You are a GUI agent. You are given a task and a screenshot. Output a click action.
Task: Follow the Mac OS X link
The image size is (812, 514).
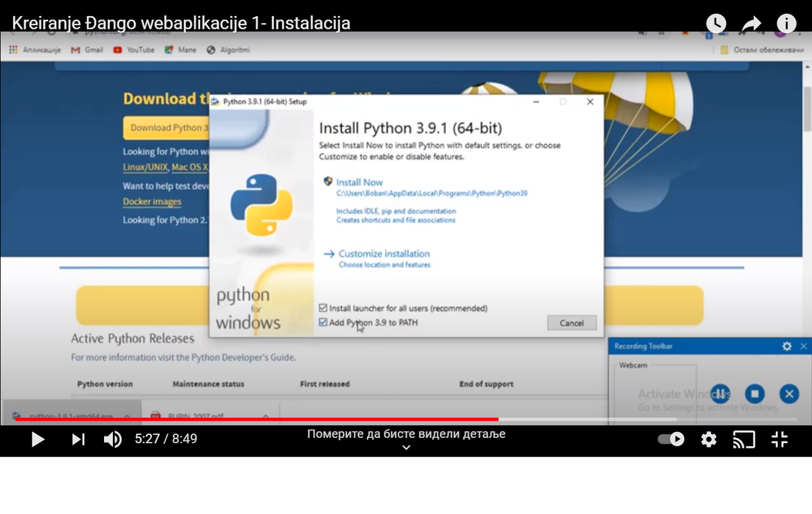click(x=190, y=168)
